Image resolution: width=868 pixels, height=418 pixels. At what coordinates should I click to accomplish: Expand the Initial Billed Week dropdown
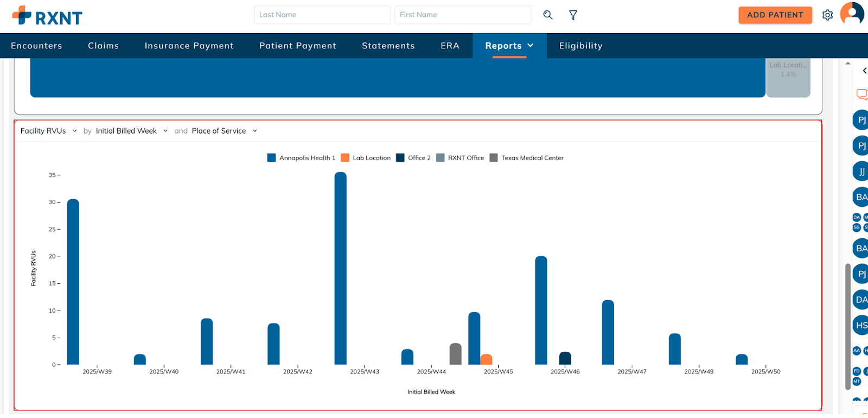pyautogui.click(x=131, y=131)
